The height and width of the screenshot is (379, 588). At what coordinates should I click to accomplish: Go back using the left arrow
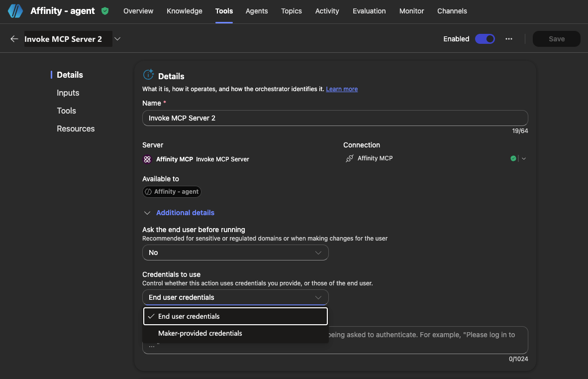14,39
